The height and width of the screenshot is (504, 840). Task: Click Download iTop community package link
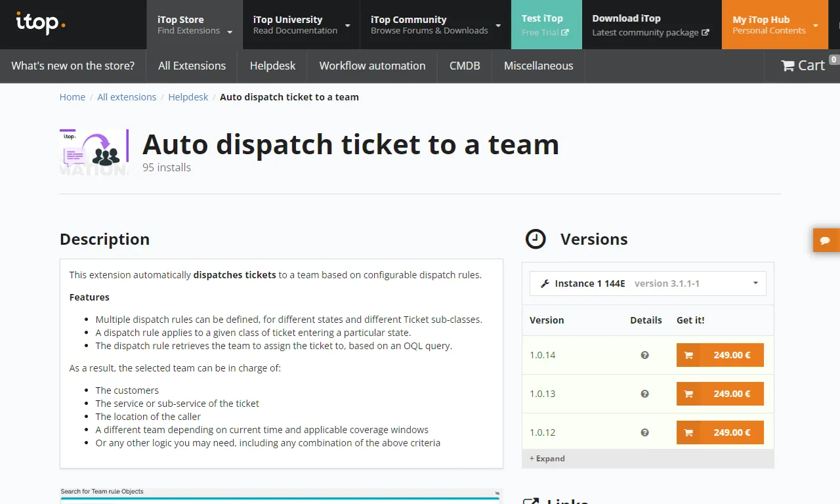point(652,24)
